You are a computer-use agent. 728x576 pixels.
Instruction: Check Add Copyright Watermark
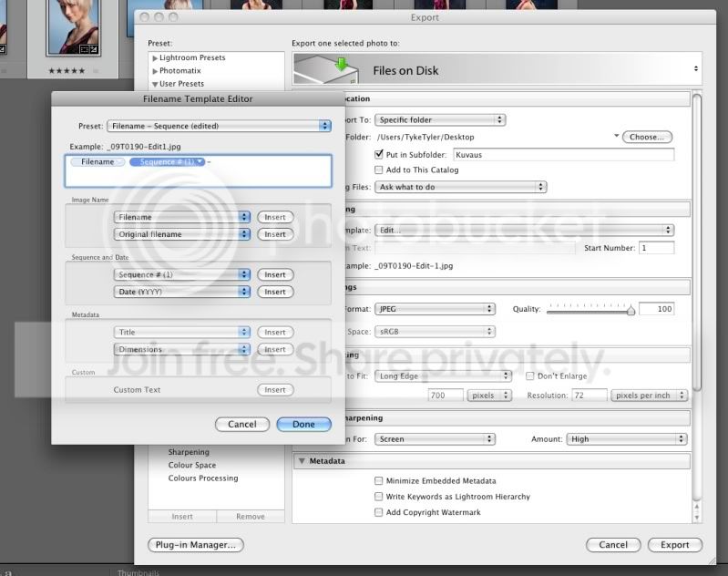[379, 513]
